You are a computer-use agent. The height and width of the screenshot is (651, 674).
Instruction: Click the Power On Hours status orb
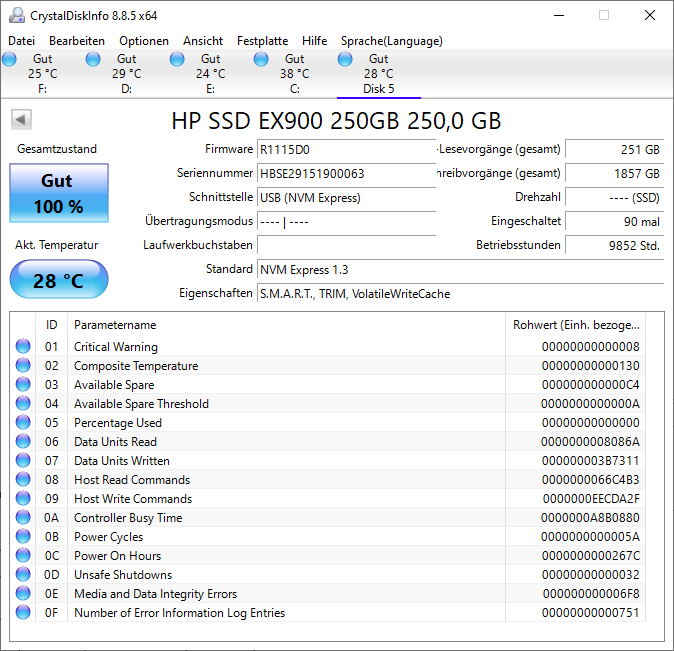coord(23,555)
